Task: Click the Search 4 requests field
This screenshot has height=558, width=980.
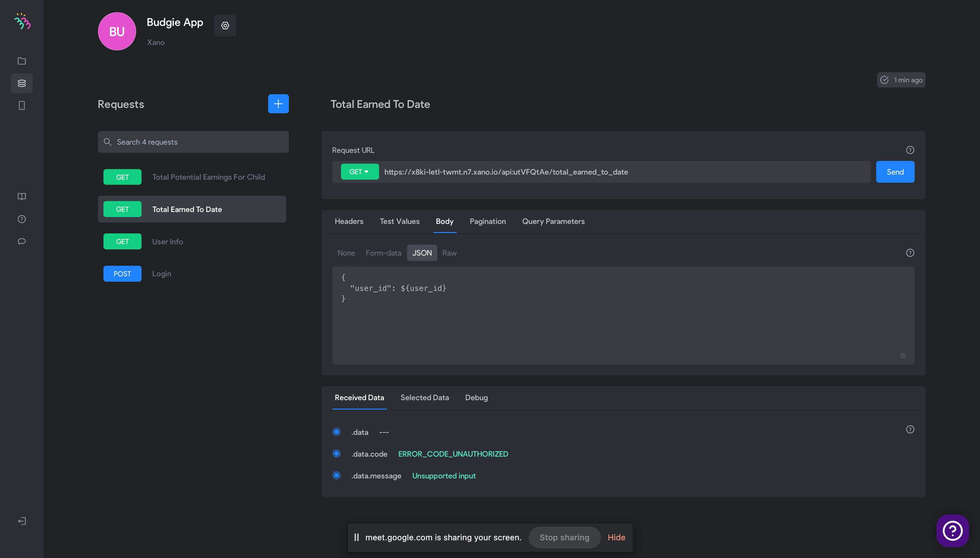Action: point(193,142)
